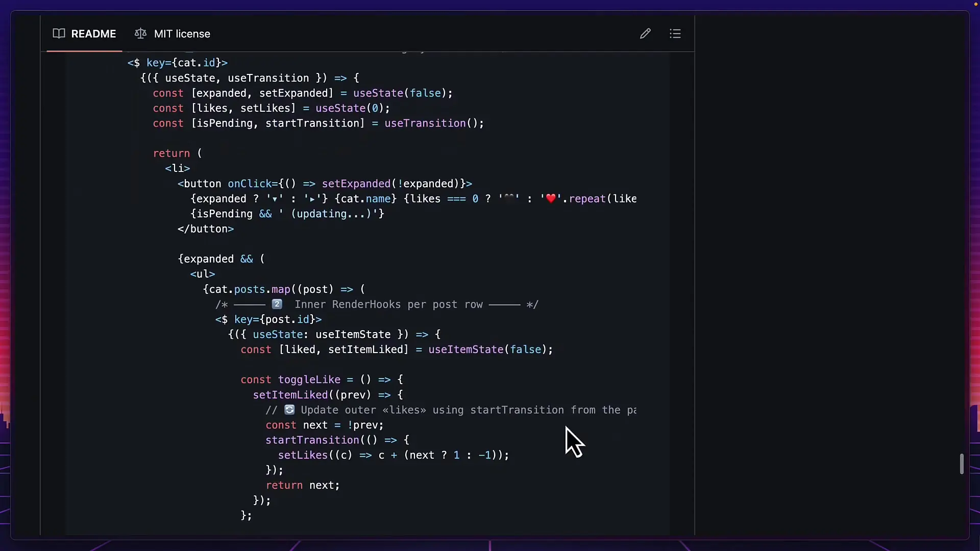
Task: Click 'startTransition(() => {' line
Action: point(337,440)
